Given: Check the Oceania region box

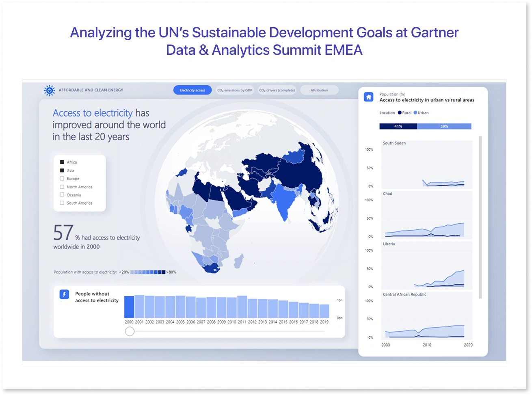Looking at the screenshot, I should tap(62, 195).
